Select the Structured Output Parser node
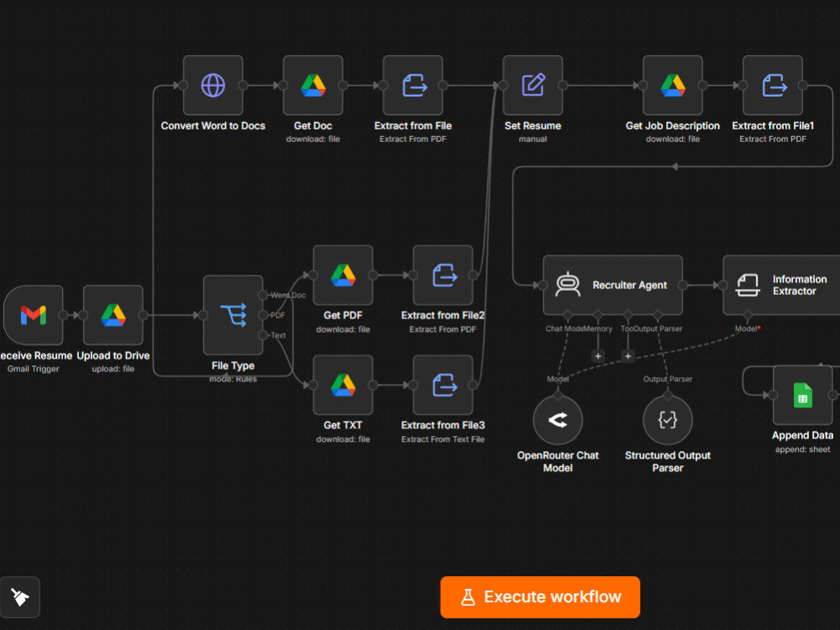 point(668,420)
